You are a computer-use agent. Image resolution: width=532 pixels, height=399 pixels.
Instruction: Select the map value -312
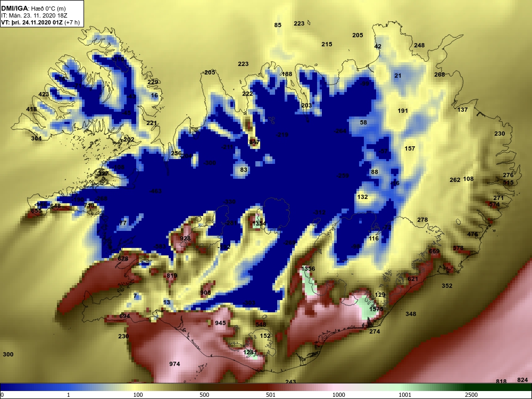[319, 212]
